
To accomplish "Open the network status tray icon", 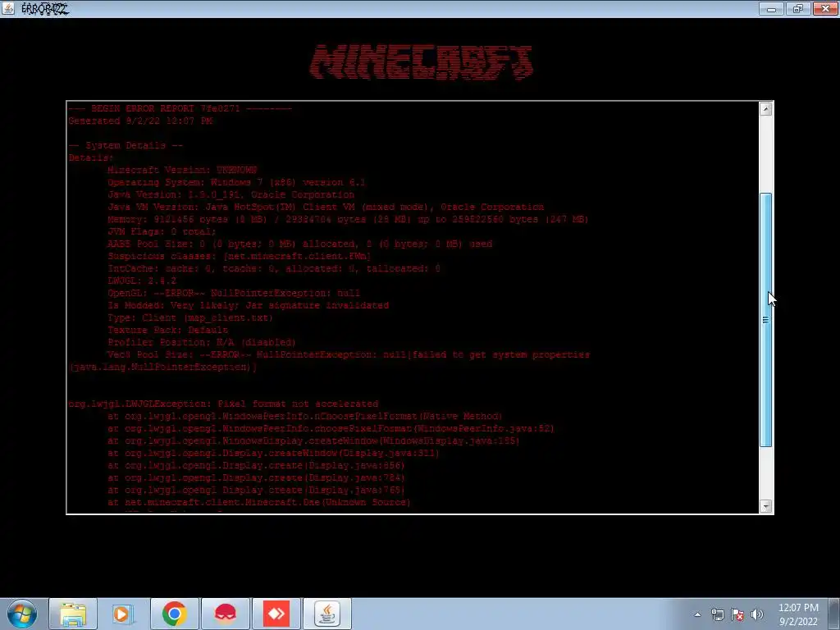I will click(x=717, y=614).
